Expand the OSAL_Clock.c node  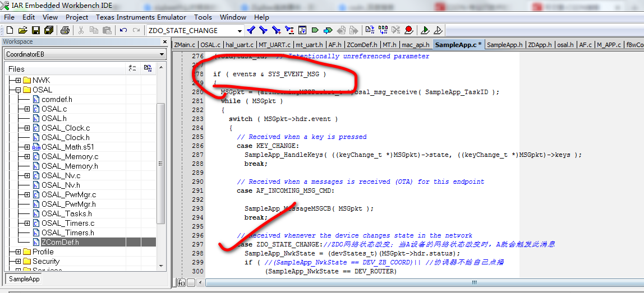coord(27,128)
